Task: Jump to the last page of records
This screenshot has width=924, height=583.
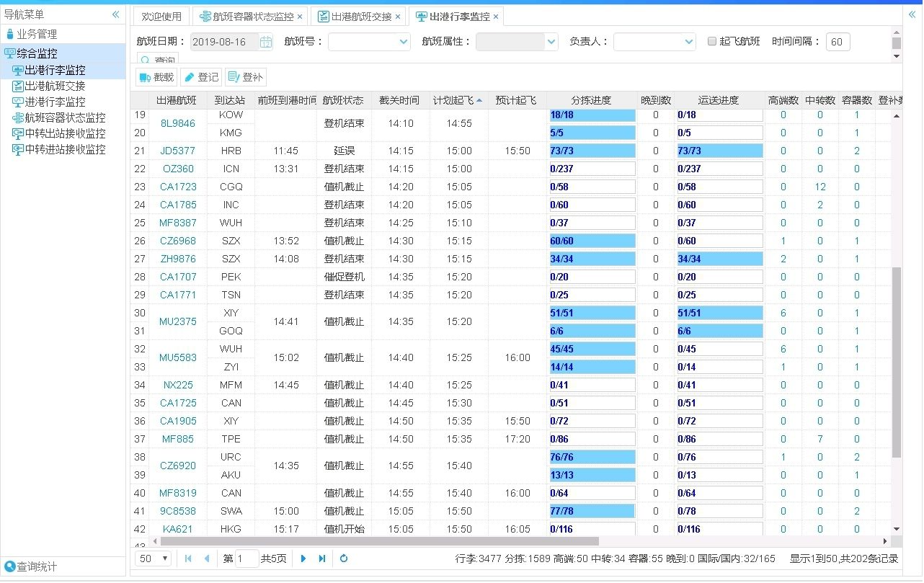Action: (x=322, y=558)
